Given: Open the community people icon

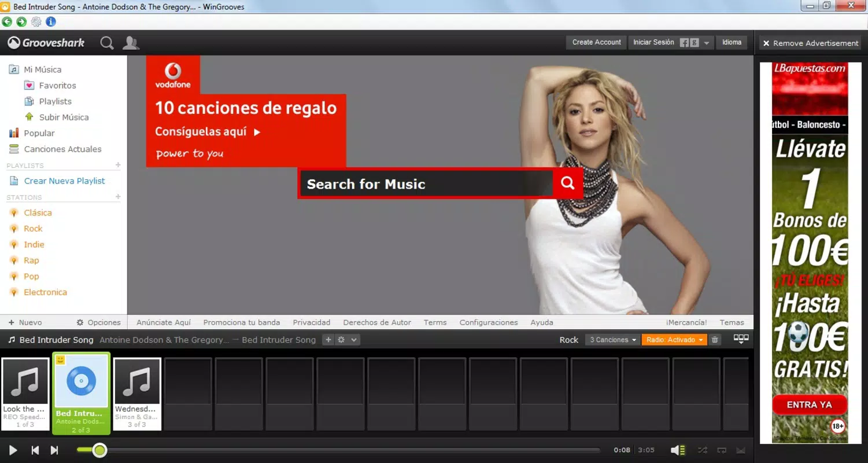Looking at the screenshot, I should click(x=131, y=43).
